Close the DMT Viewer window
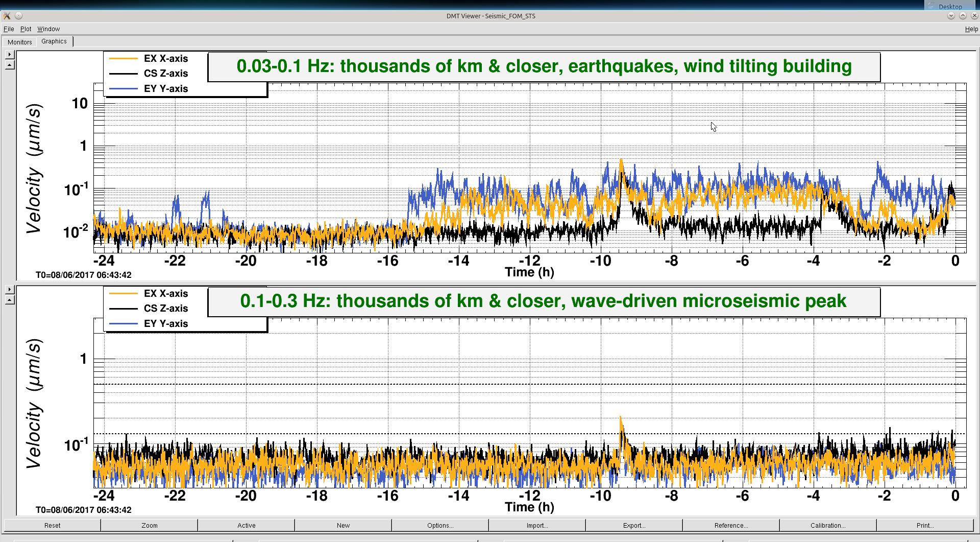Viewport: 980px width, 542px height. coord(974,16)
